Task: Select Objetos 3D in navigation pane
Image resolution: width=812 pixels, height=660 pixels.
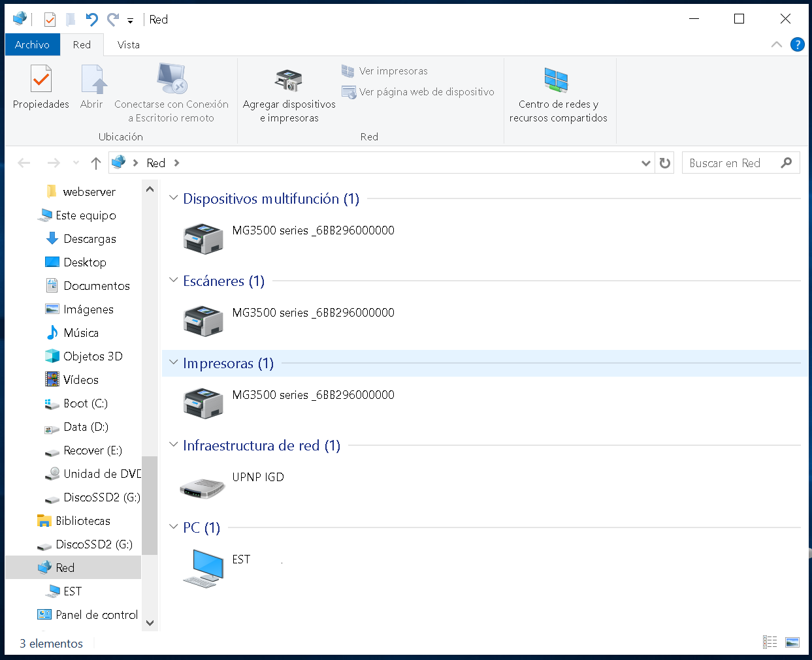Action: click(84, 356)
